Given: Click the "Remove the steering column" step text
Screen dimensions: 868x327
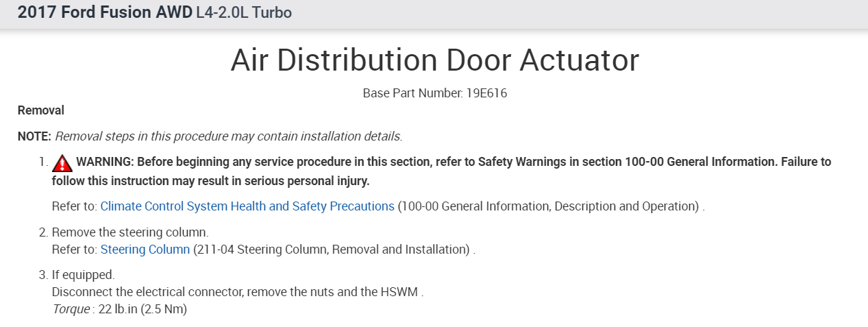Looking at the screenshot, I should coord(130,232).
